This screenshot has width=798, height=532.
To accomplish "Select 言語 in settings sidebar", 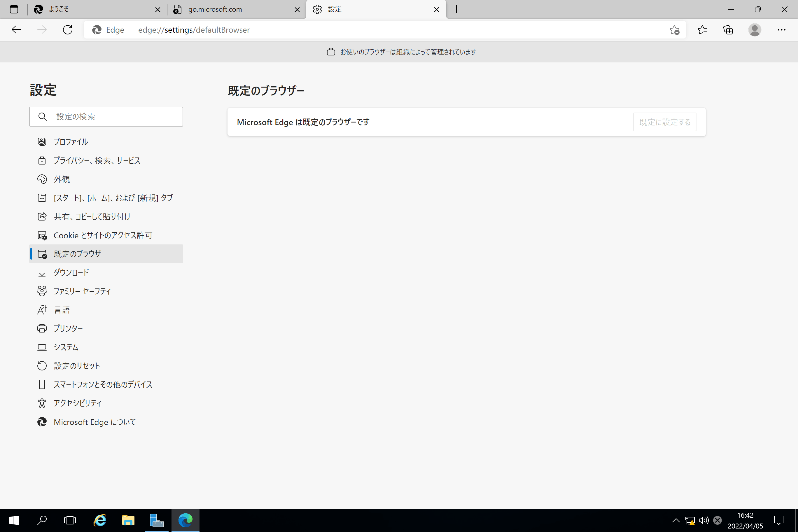I will (x=62, y=310).
